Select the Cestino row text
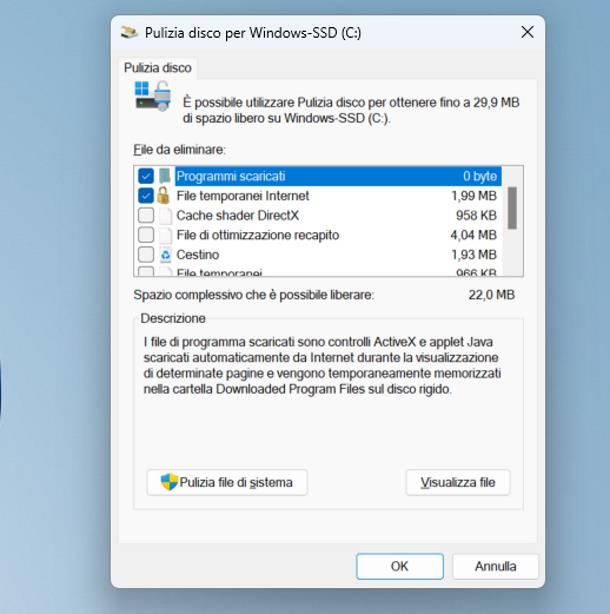The image size is (610, 614). (198, 255)
